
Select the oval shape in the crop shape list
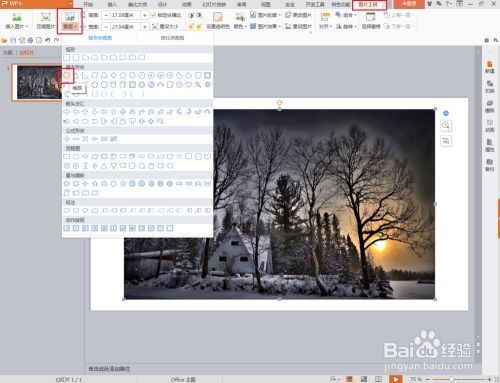coord(67,76)
